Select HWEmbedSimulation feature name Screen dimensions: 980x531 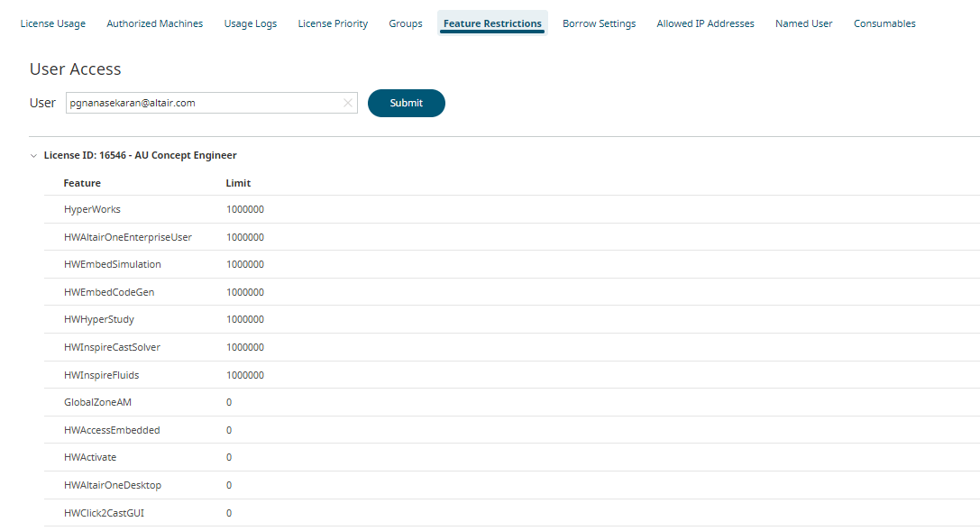(x=113, y=264)
